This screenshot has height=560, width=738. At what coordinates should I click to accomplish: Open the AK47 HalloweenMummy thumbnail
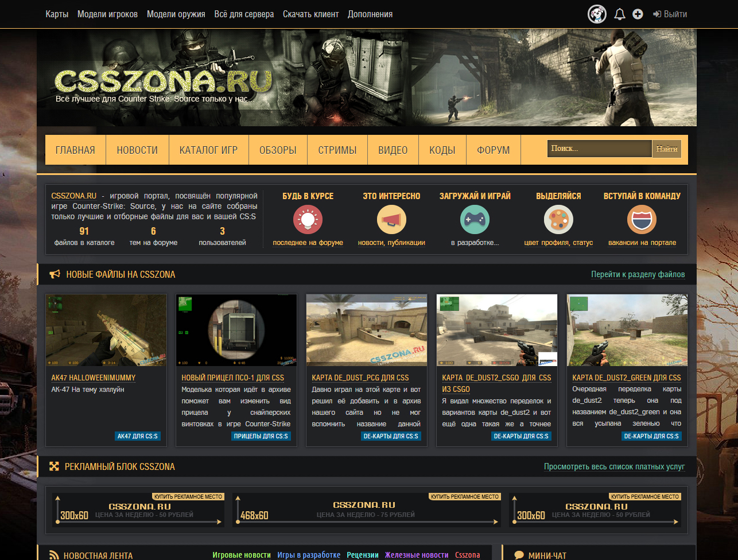click(x=106, y=330)
